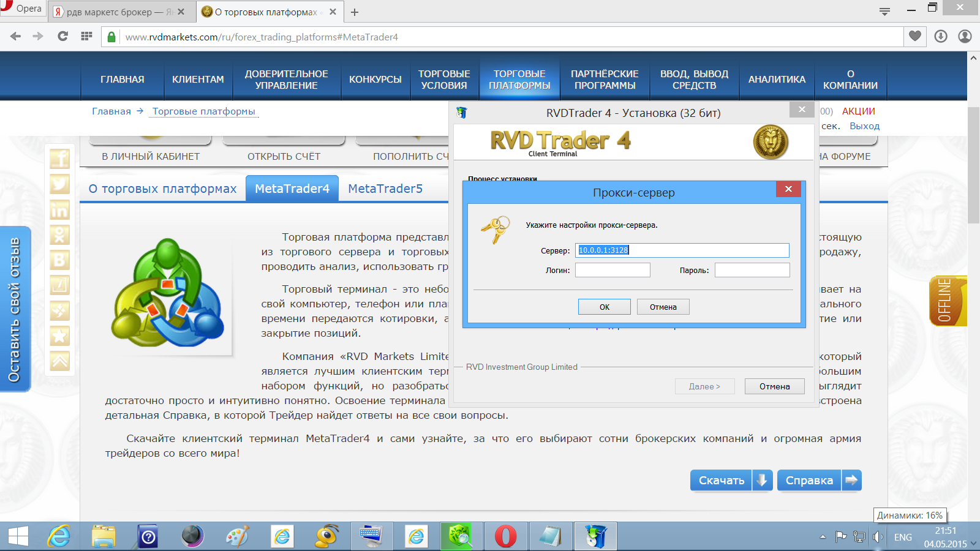This screenshot has width=980, height=551.
Task: Open the АНАЛИТИКА menu item
Action: click(777, 80)
